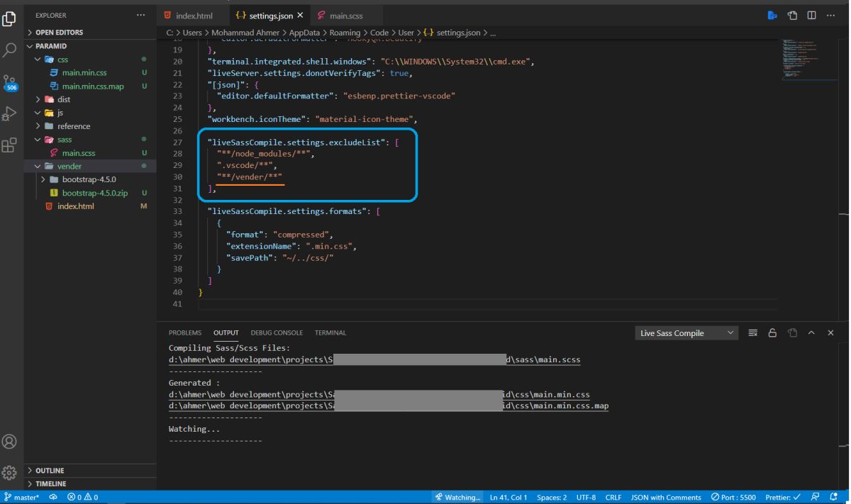851x504 pixels.
Task: Toggle the output scroll lock icon
Action: [773, 333]
